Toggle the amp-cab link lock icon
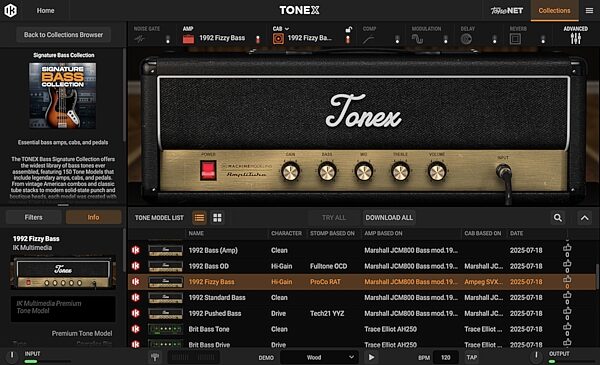Image resolution: width=600 pixels, height=365 pixels. click(349, 29)
